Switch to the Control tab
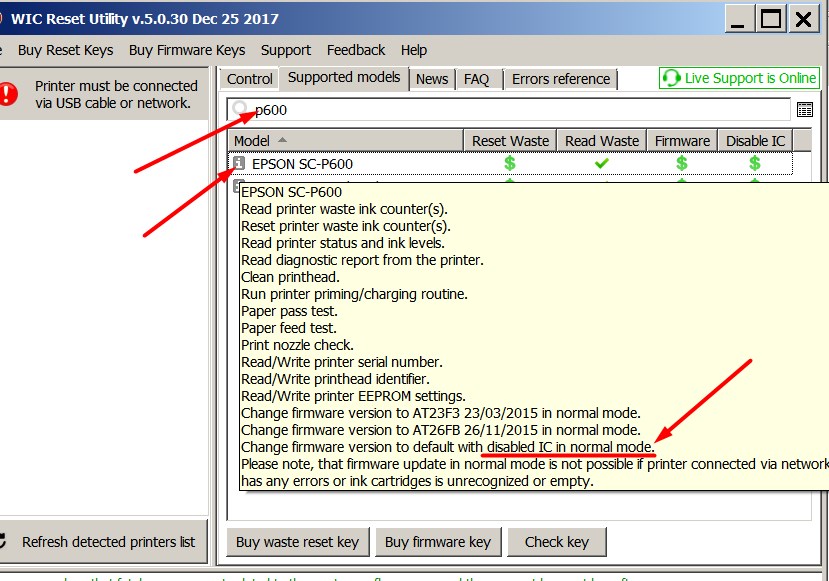Viewport: 829px width, 581px height. coord(249,79)
